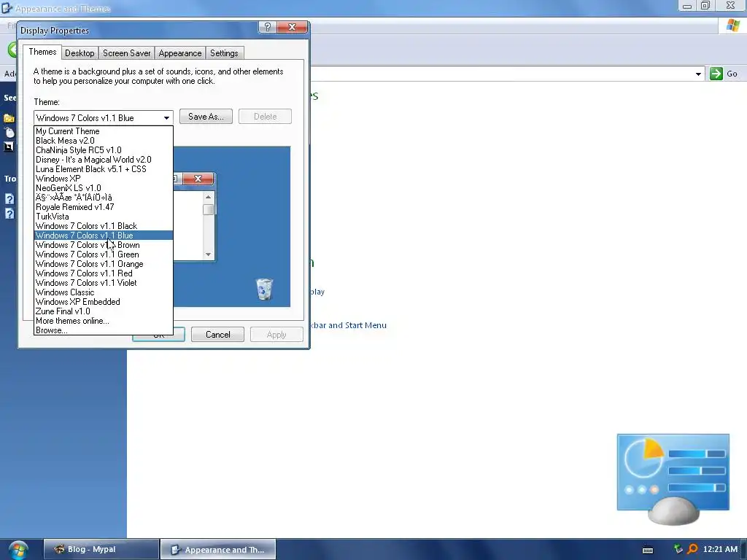Click the large Appearance and Themes illustration
The width and height of the screenshot is (747, 560).
click(673, 478)
